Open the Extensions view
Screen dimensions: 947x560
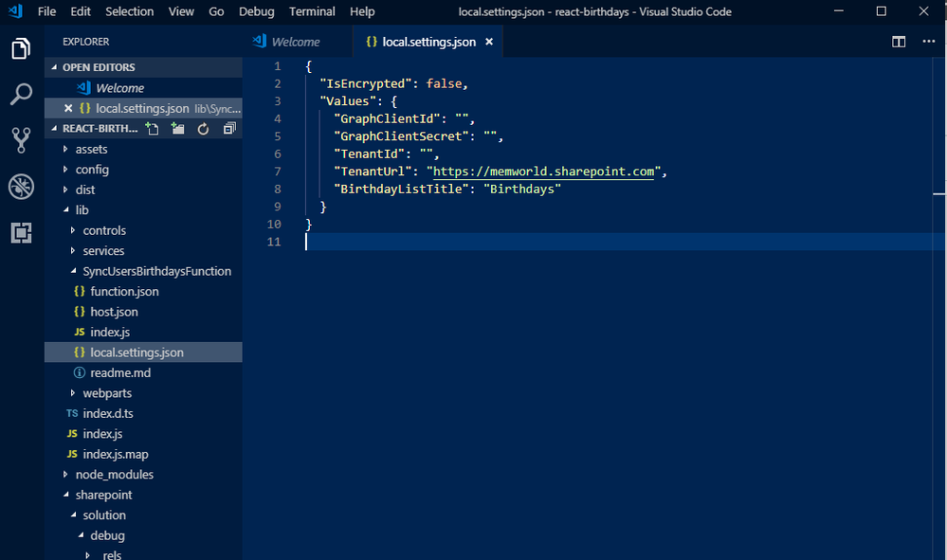[21, 232]
